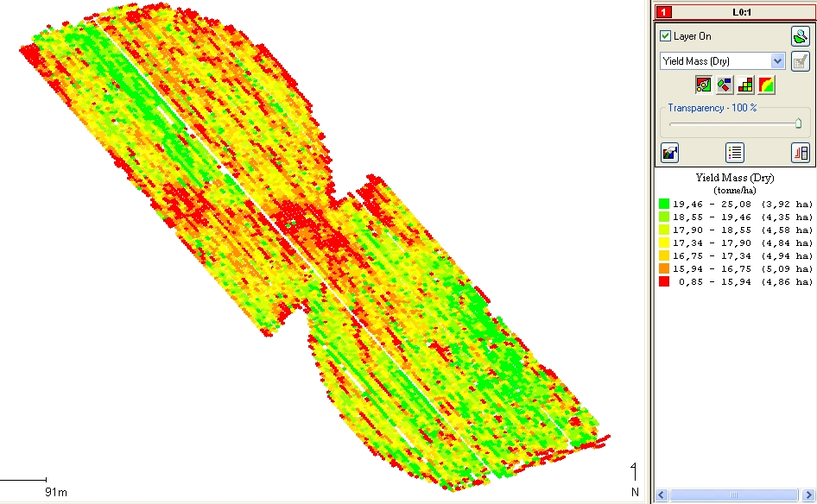Click the legend panel left scroll arrow
817x504 pixels.
(x=662, y=495)
